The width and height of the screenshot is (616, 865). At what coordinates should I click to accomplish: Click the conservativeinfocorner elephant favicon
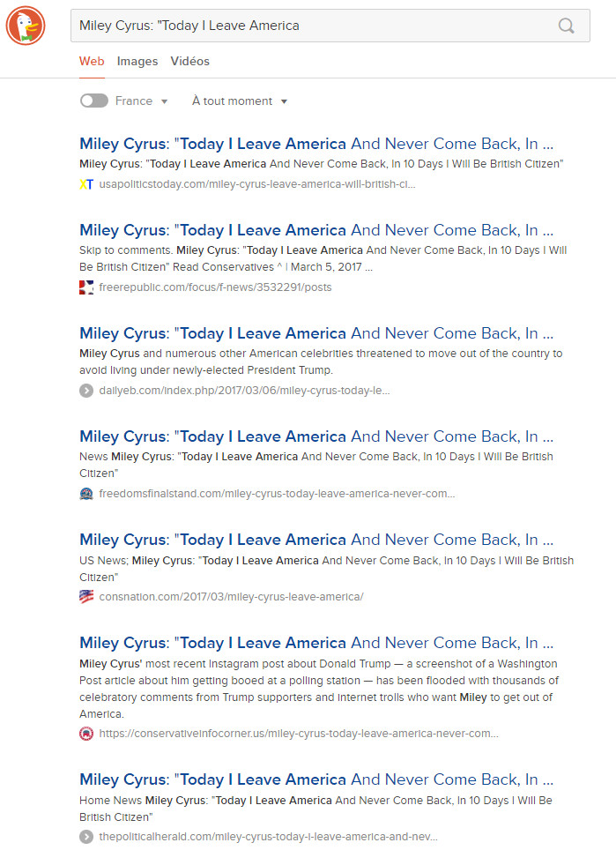click(86, 734)
